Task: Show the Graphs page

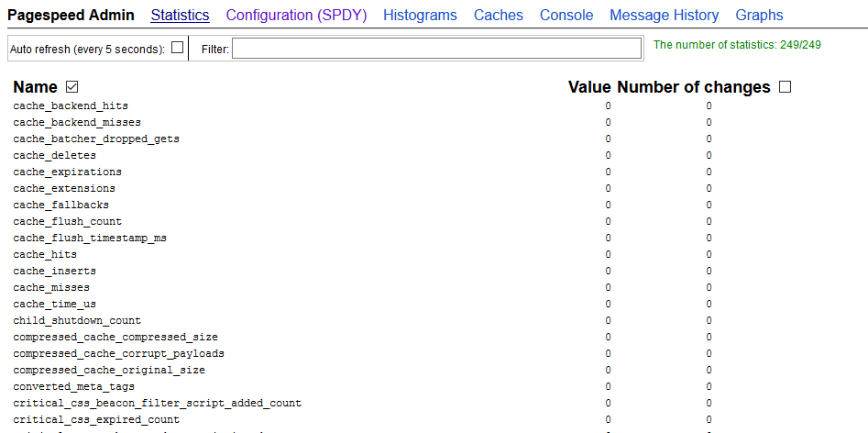Action: pyautogui.click(x=759, y=16)
